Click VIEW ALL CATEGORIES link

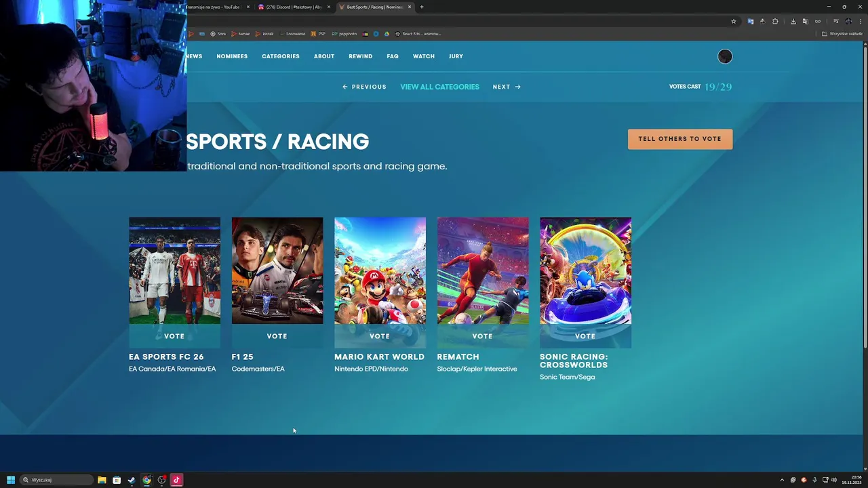[439, 87]
